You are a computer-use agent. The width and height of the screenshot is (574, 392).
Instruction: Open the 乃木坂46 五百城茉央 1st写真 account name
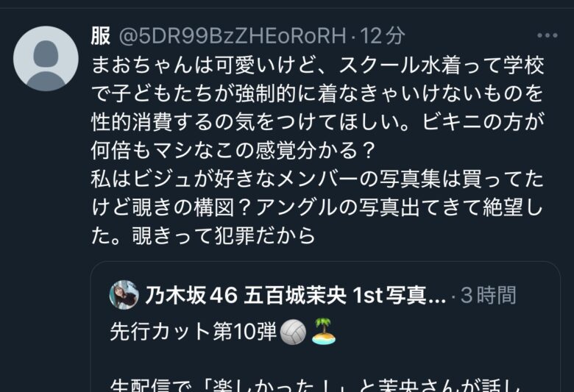tap(296, 296)
